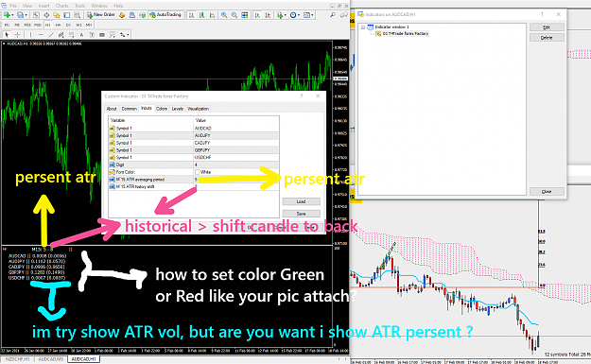Screen dimensions: 591x364
Task: Expand the New Chart dropdown arrow
Action: point(12,15)
